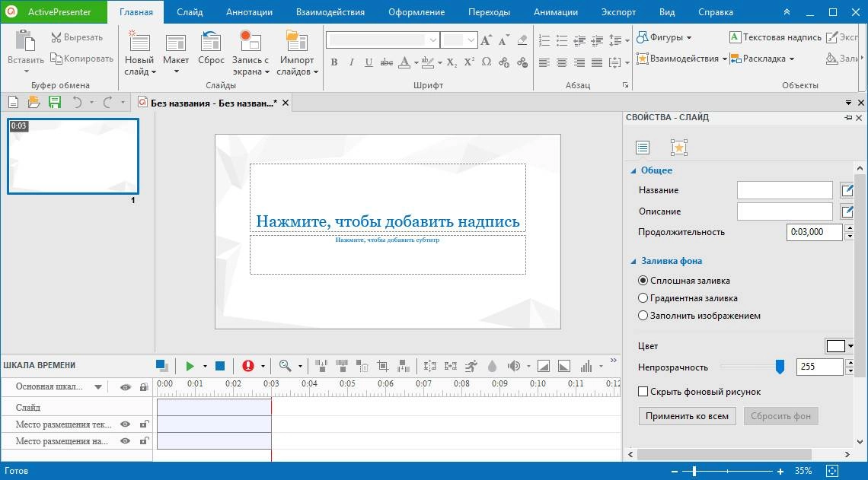Open the font name dropdown
The image size is (868, 480).
click(x=433, y=40)
